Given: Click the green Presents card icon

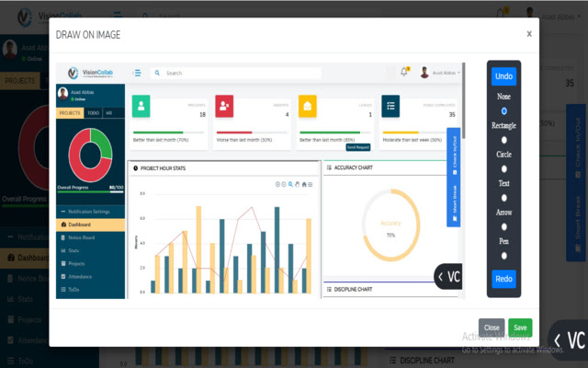Looking at the screenshot, I should [141, 107].
